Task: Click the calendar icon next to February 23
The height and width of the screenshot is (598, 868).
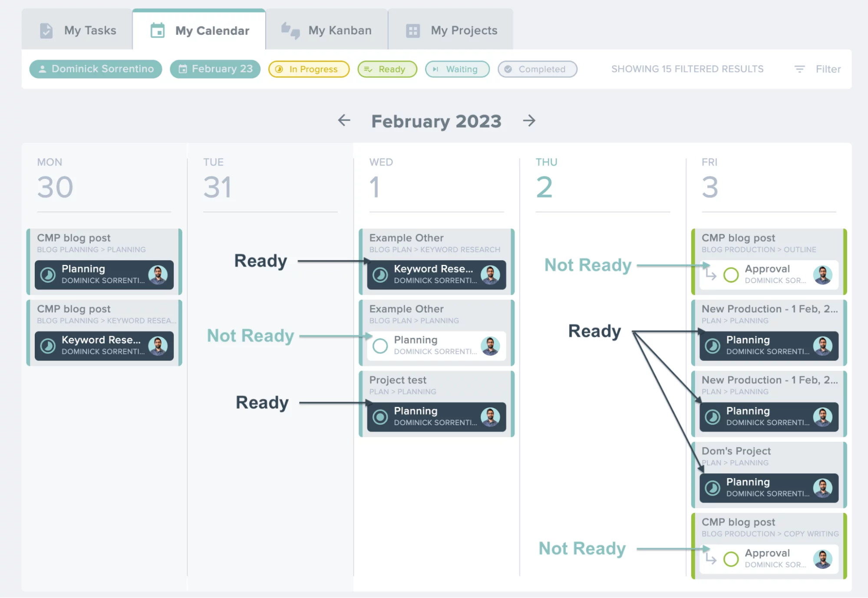Action: pyautogui.click(x=183, y=69)
